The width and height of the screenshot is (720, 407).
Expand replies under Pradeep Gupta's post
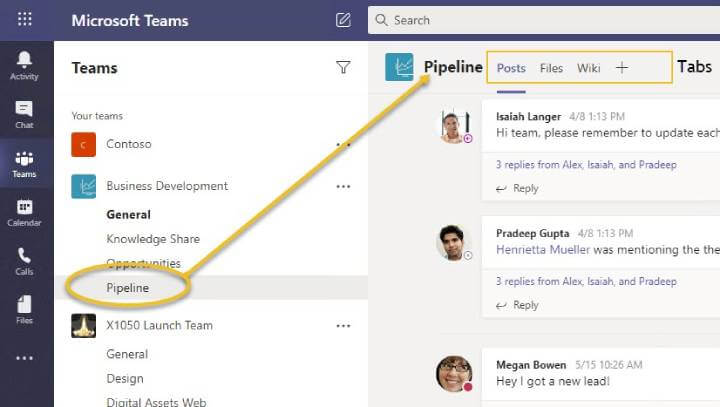click(586, 281)
